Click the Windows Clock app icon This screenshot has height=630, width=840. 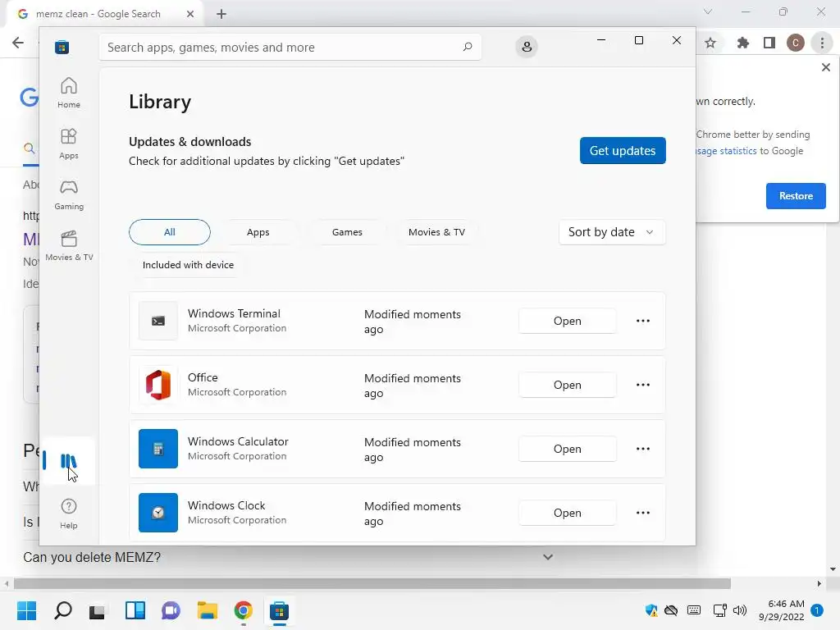[158, 513]
